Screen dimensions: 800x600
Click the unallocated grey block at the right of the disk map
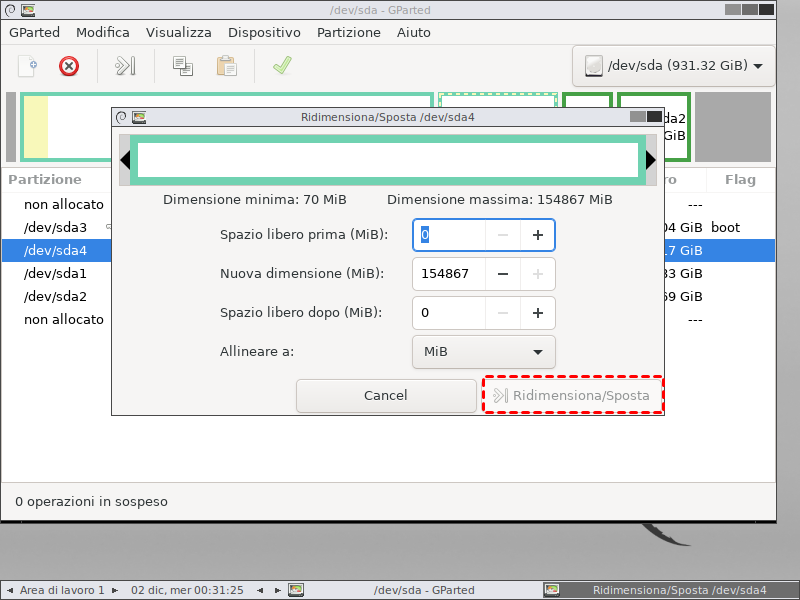[733, 127]
